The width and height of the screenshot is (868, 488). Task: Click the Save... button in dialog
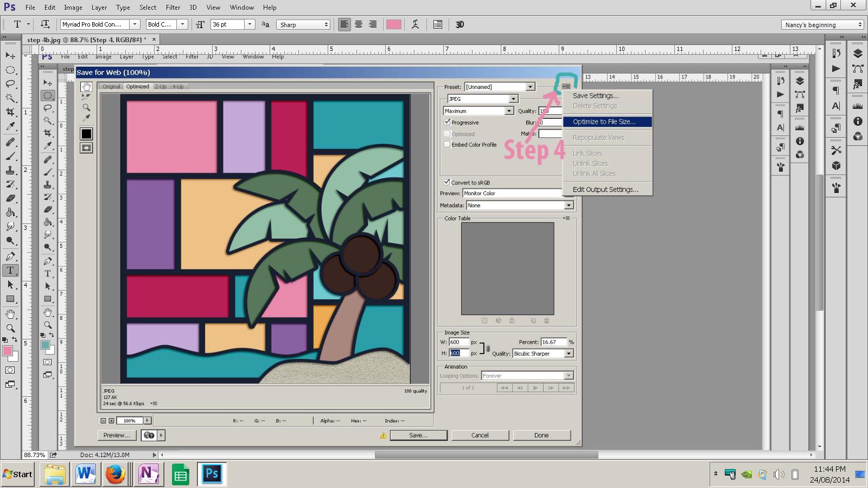tap(418, 435)
